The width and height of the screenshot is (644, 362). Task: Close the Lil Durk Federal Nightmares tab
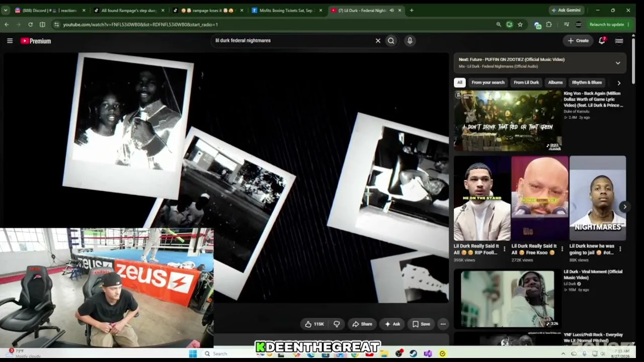coord(399,11)
